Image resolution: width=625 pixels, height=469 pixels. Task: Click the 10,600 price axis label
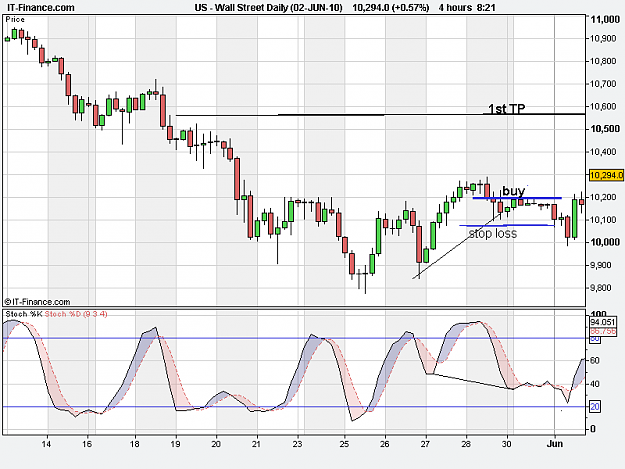click(x=603, y=106)
